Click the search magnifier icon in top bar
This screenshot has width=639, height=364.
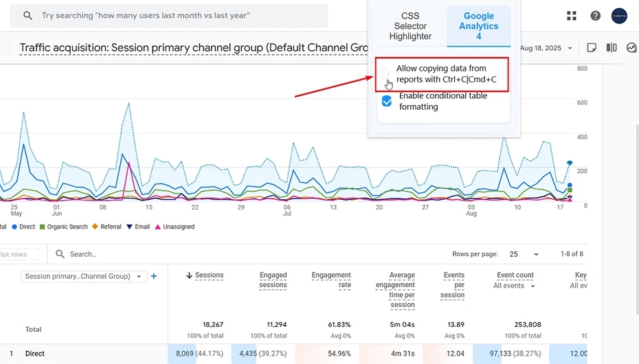tap(27, 16)
